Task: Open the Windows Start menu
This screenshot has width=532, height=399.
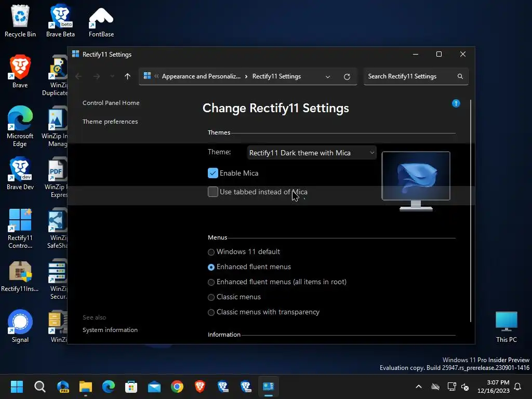Action: click(x=17, y=387)
